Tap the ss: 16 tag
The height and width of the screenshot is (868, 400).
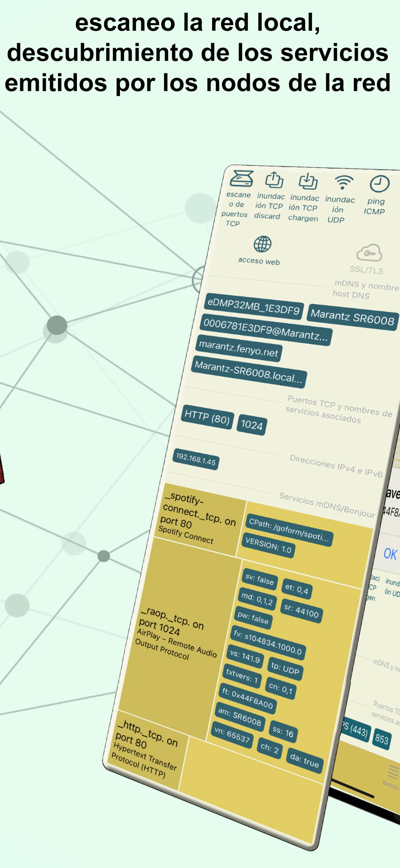[x=283, y=731]
